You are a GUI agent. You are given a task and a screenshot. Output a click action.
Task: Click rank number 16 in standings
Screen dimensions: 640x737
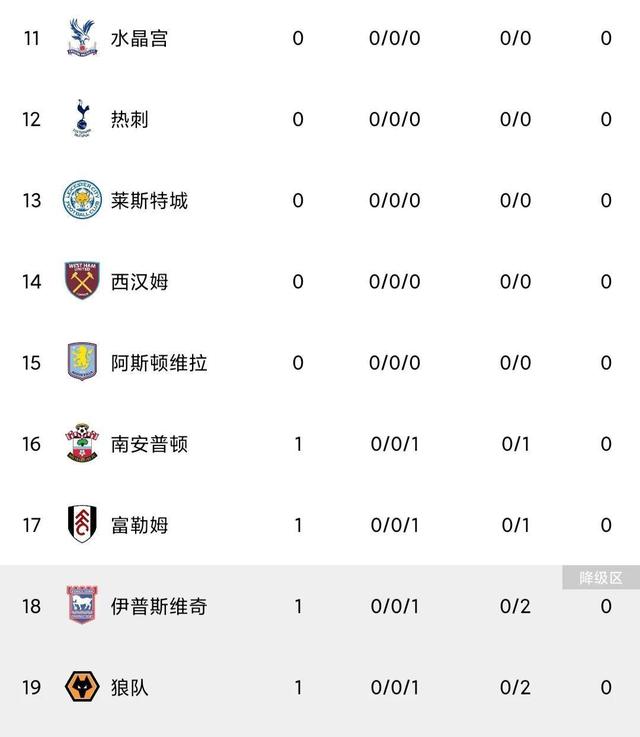coord(31,443)
